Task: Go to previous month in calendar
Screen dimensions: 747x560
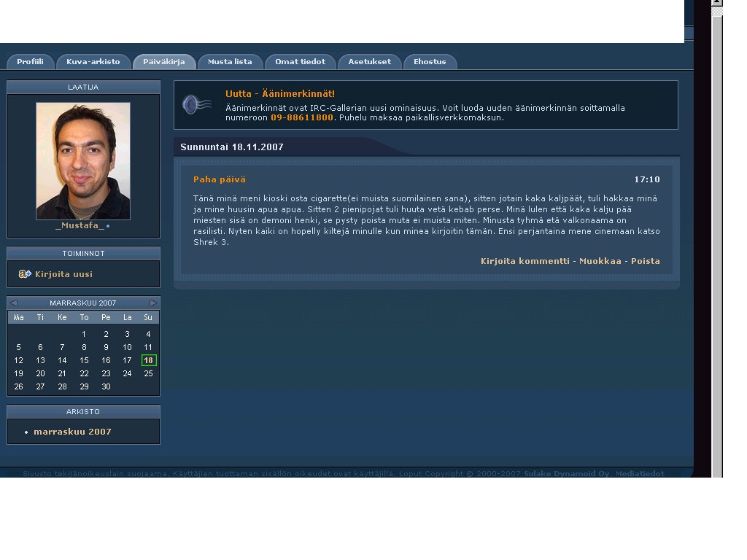Action: coord(14,303)
